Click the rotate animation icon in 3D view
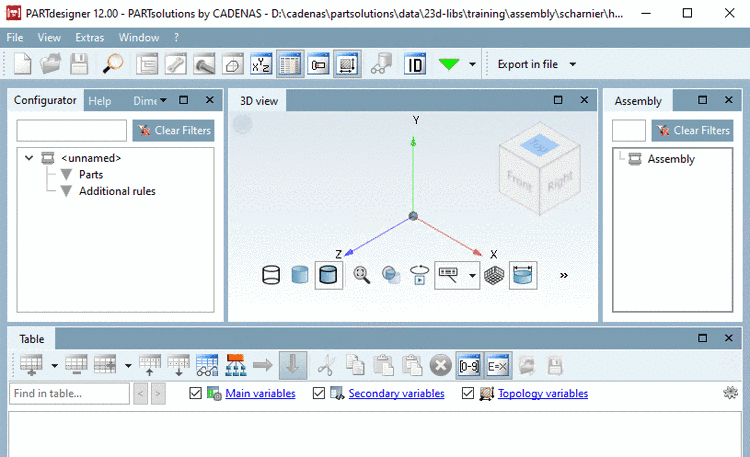 tap(419, 275)
